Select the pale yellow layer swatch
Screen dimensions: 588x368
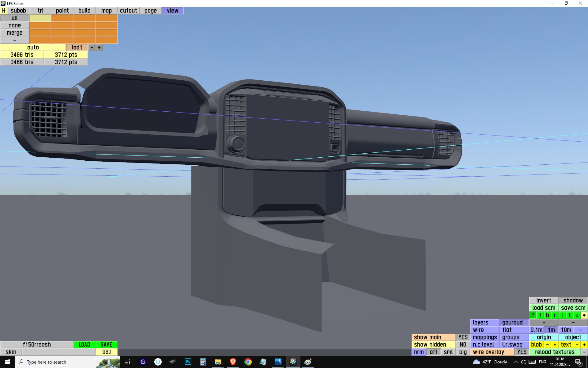click(x=40, y=18)
